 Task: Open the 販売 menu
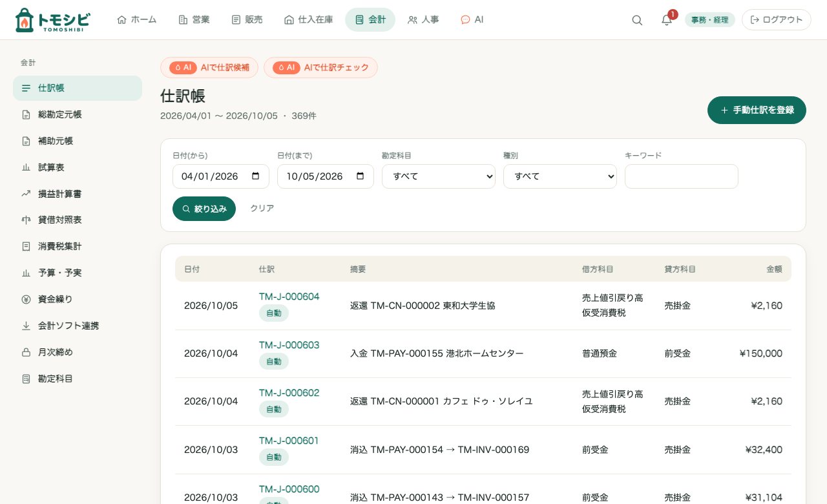point(247,19)
